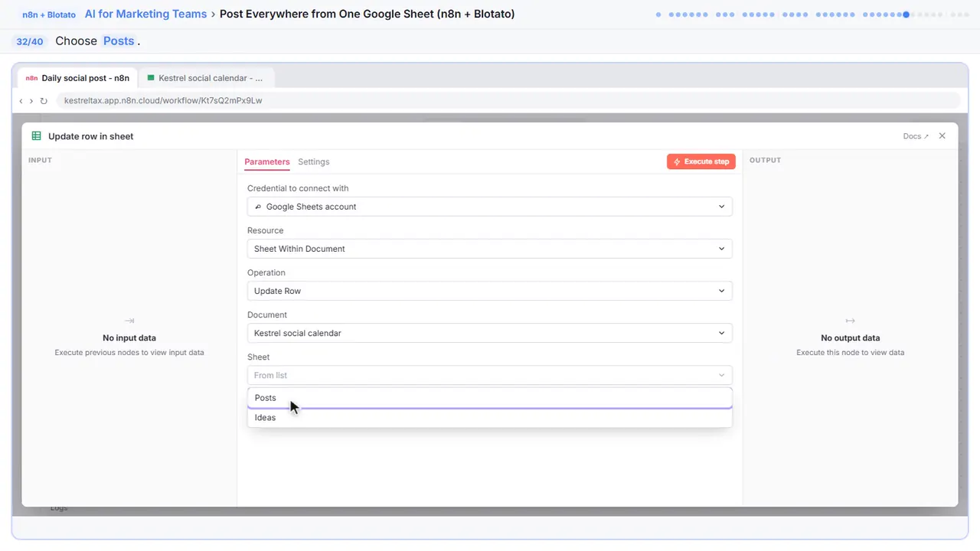Click the input arrow icon above No input data
Image resolution: width=980 pixels, height=551 pixels.
[129, 321]
